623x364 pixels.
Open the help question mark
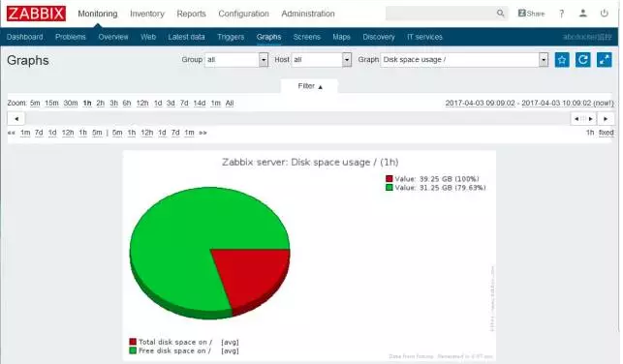(561, 14)
